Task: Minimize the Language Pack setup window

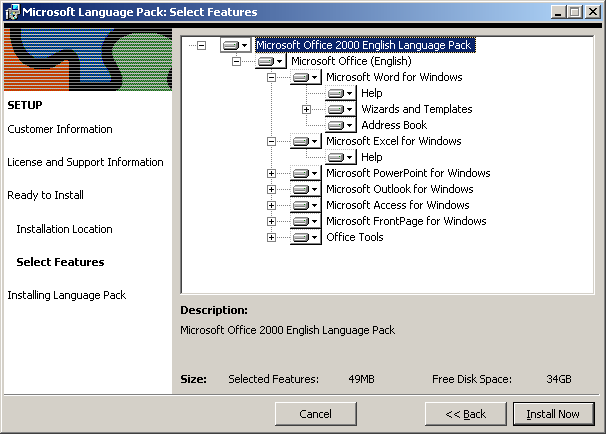Action: [x=558, y=12]
